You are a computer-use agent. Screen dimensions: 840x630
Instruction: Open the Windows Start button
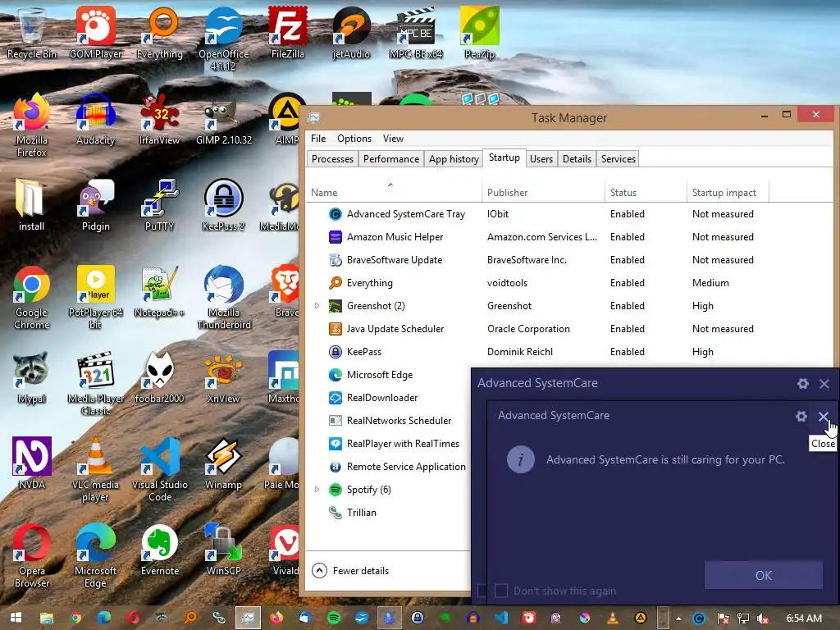coord(16,618)
